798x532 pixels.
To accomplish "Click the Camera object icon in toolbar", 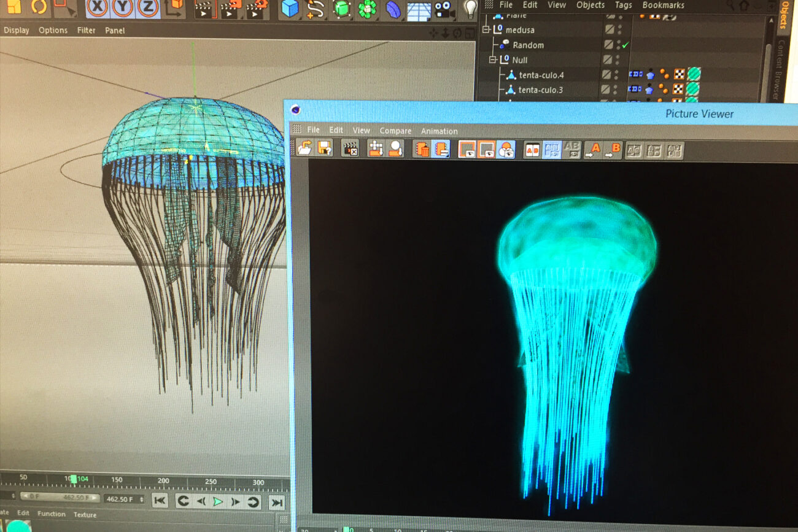I will pyautogui.click(x=443, y=9).
